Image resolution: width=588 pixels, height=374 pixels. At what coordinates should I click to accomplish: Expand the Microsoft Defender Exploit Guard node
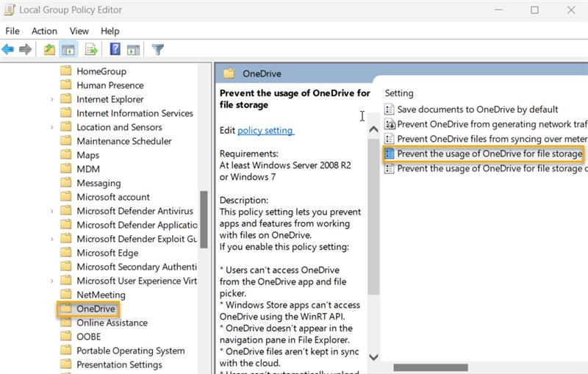point(51,239)
